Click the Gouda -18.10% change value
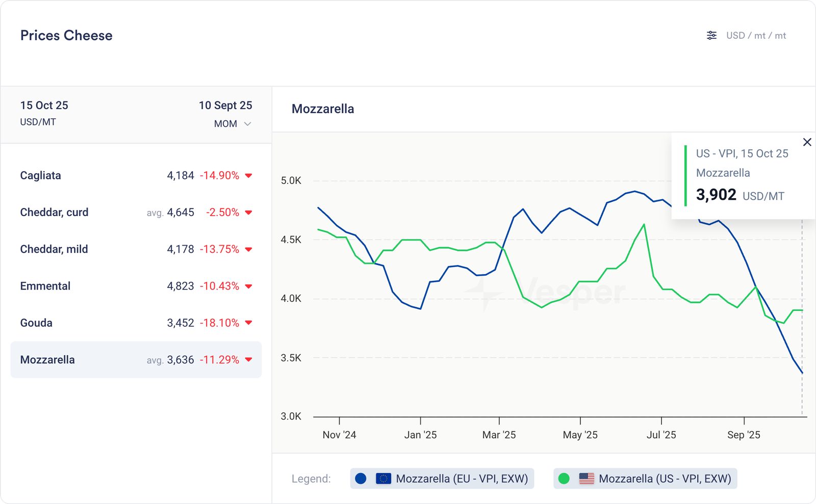The image size is (816, 504). [x=219, y=323]
